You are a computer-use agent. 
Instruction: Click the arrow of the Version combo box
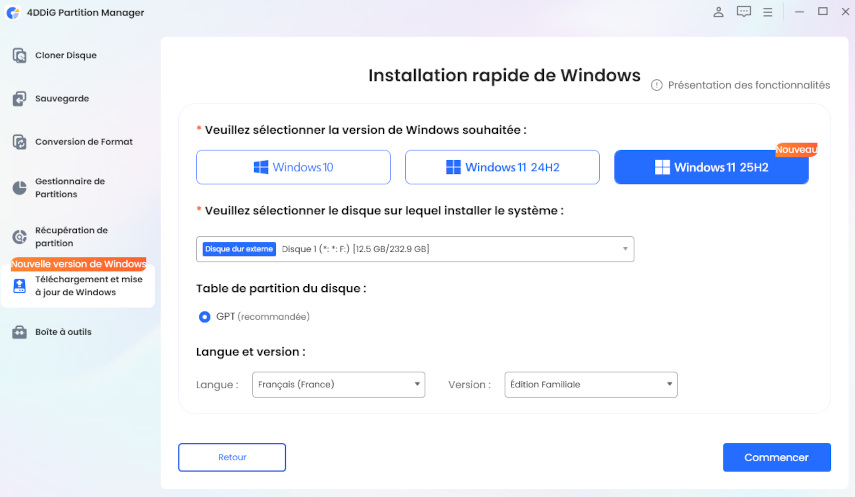pos(669,384)
